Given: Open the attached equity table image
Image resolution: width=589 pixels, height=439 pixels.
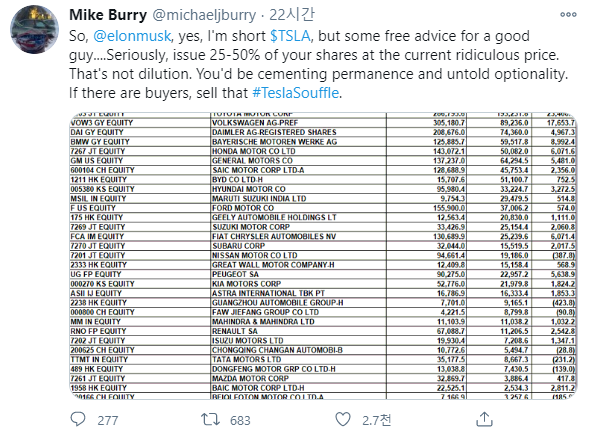Looking at the screenshot, I should [323, 256].
